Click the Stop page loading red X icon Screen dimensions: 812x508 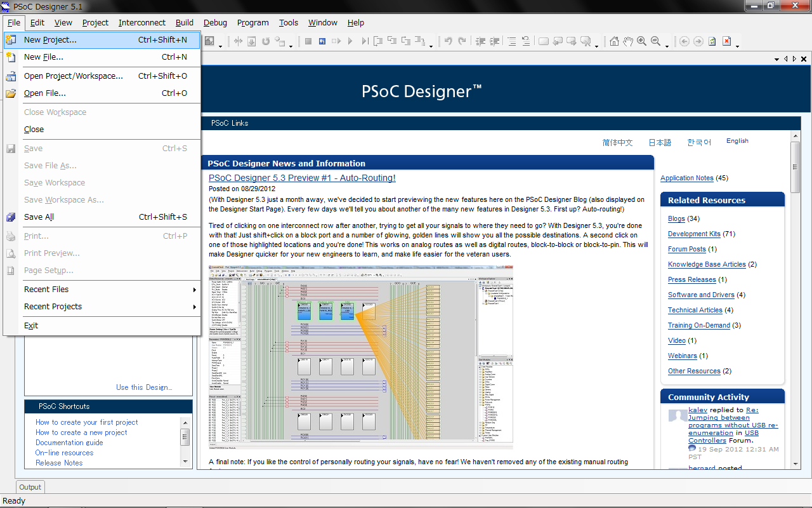[x=726, y=41]
